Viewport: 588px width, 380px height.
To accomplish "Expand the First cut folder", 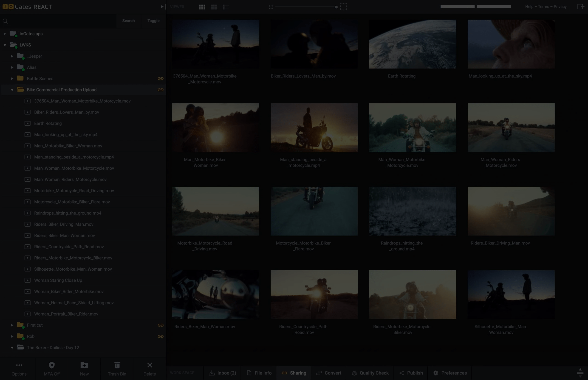I will point(12,325).
